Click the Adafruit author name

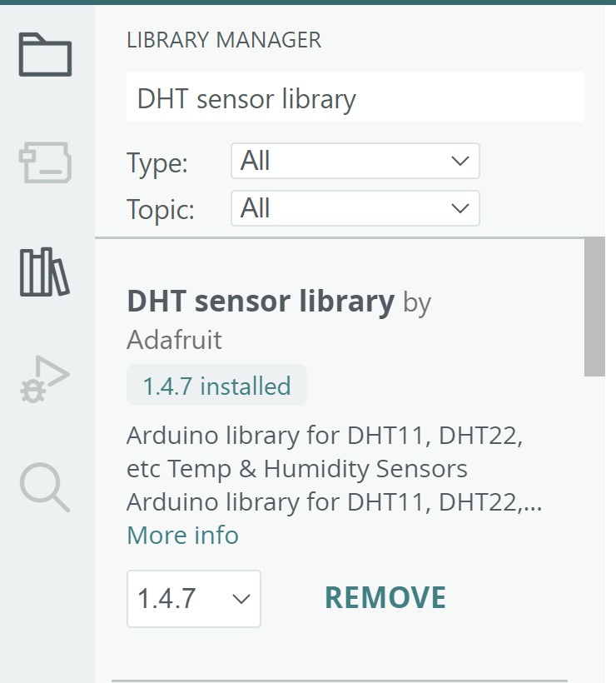point(174,340)
